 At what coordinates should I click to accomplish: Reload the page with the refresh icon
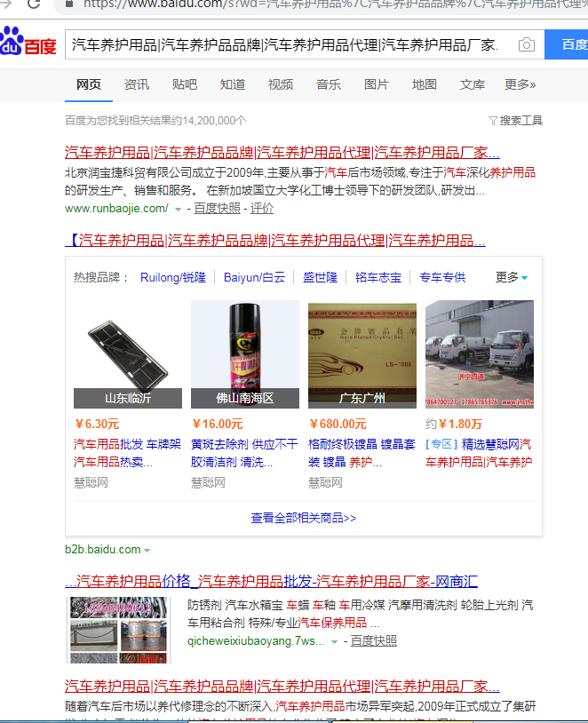[35, 4]
